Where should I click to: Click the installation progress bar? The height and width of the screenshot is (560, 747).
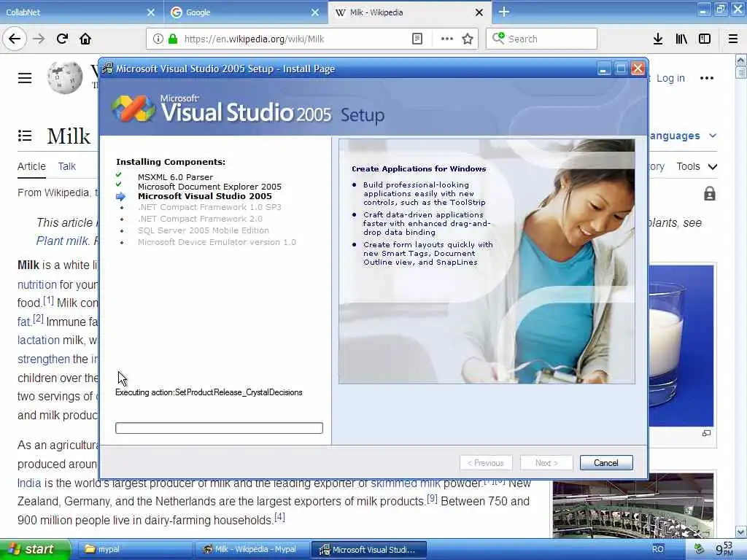click(x=219, y=427)
